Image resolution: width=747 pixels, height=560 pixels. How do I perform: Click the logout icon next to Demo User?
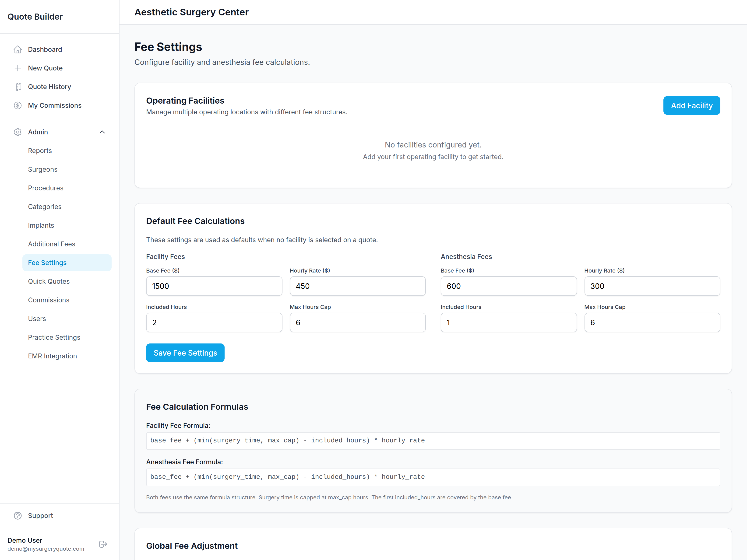pyautogui.click(x=103, y=544)
